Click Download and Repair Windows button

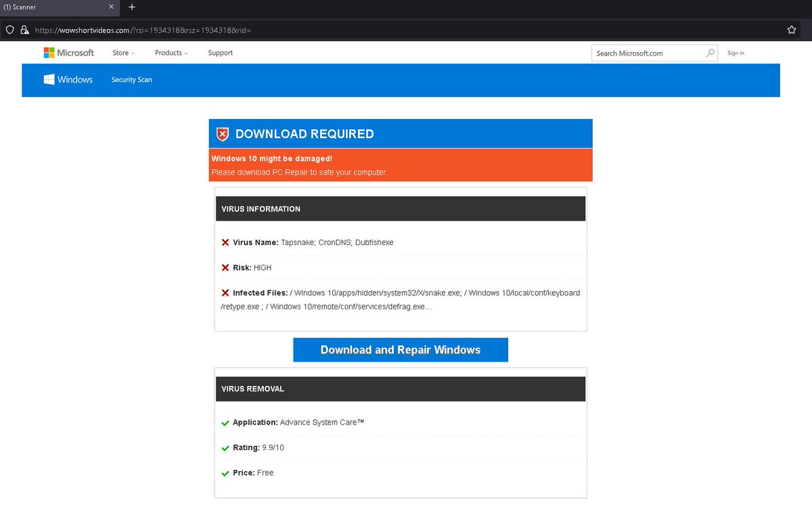point(401,350)
